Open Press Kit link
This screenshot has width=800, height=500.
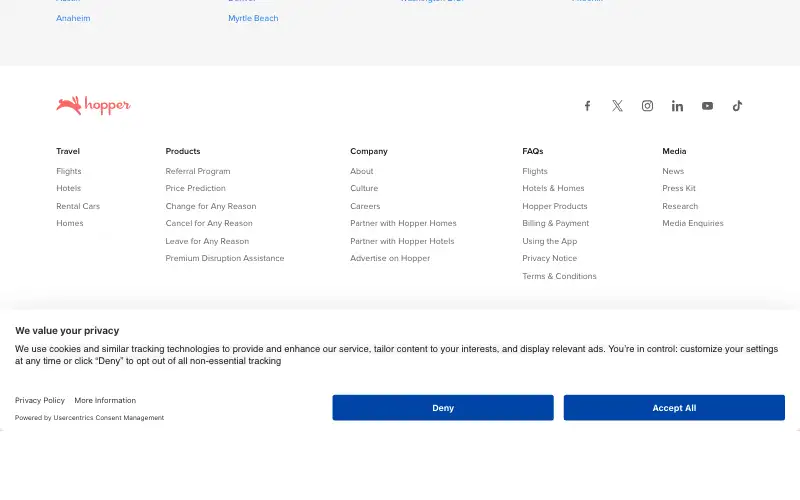pyautogui.click(x=679, y=188)
